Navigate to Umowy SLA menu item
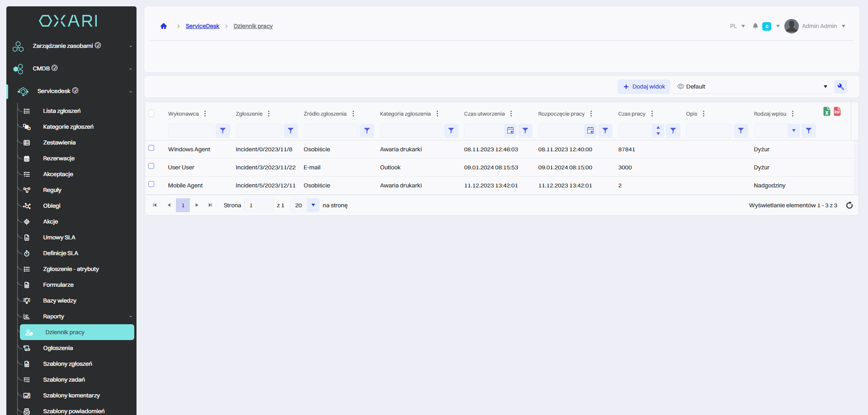This screenshot has width=868, height=415. point(59,238)
